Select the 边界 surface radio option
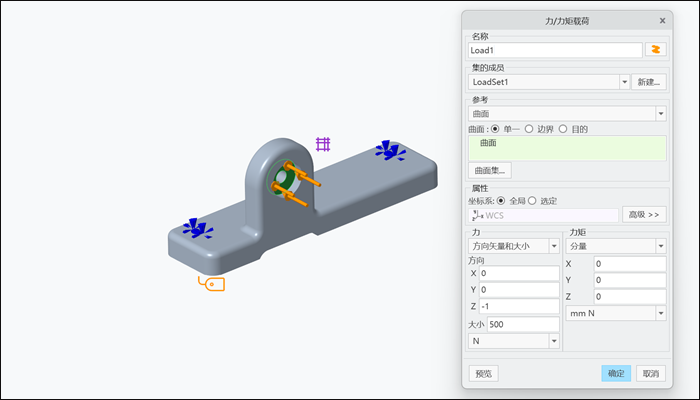The image size is (700, 400). pos(529,129)
